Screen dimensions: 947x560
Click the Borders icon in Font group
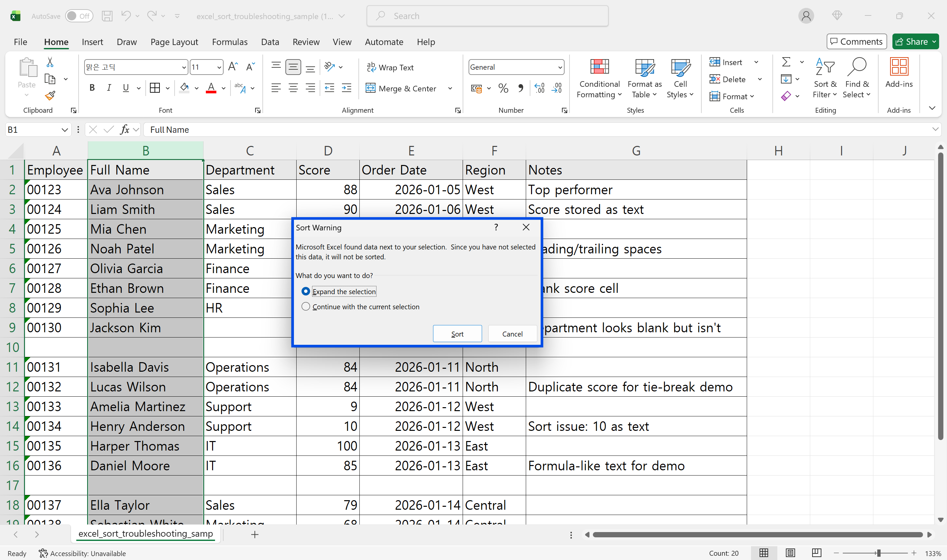(x=155, y=88)
